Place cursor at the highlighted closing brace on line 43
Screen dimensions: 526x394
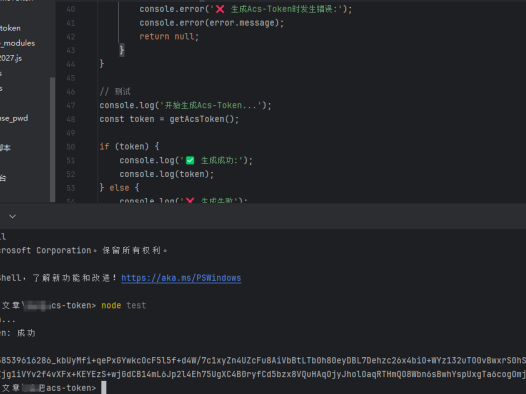pos(122,50)
